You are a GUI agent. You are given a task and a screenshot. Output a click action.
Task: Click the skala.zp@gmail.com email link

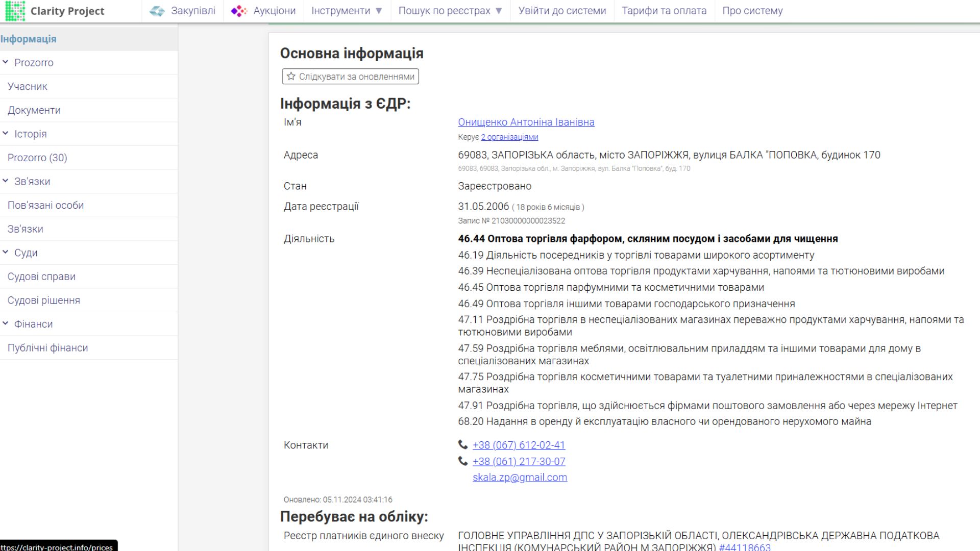coord(520,477)
